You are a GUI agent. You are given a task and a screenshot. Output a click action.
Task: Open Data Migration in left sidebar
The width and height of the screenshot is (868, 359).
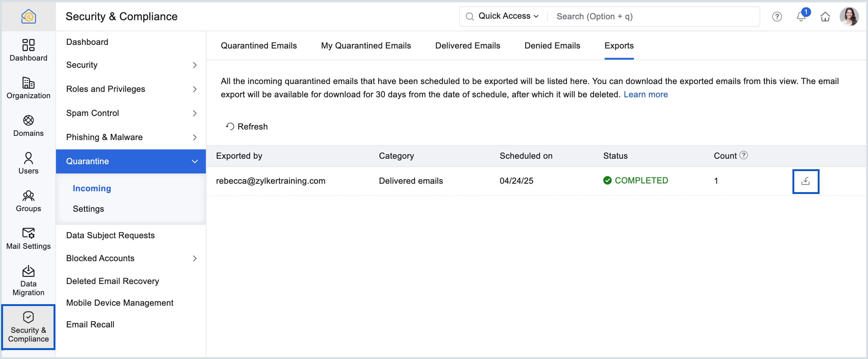click(x=28, y=280)
